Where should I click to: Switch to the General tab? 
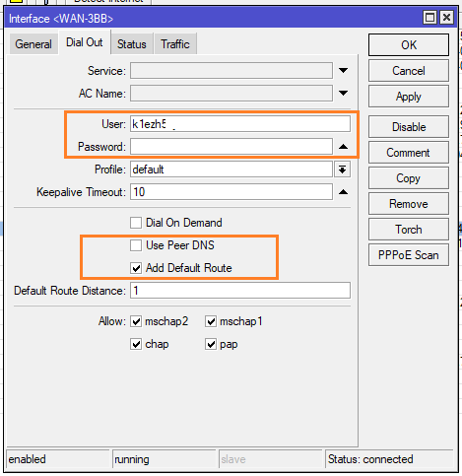point(33,43)
